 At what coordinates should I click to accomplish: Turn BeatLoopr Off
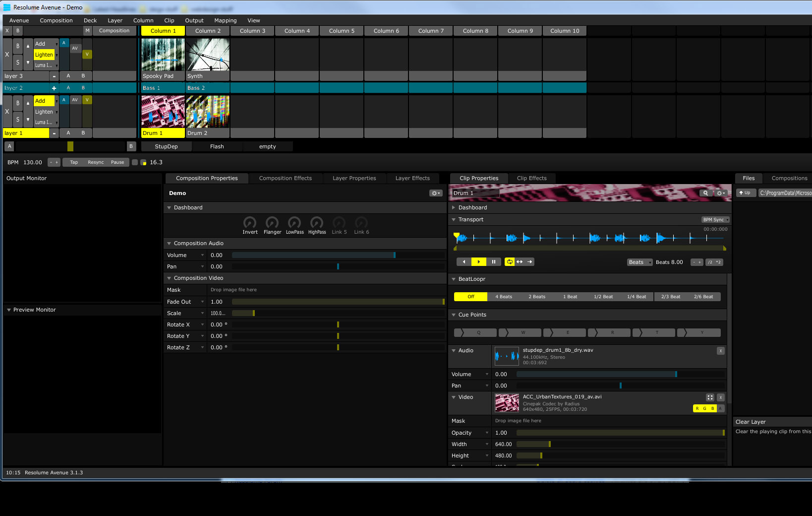point(469,296)
